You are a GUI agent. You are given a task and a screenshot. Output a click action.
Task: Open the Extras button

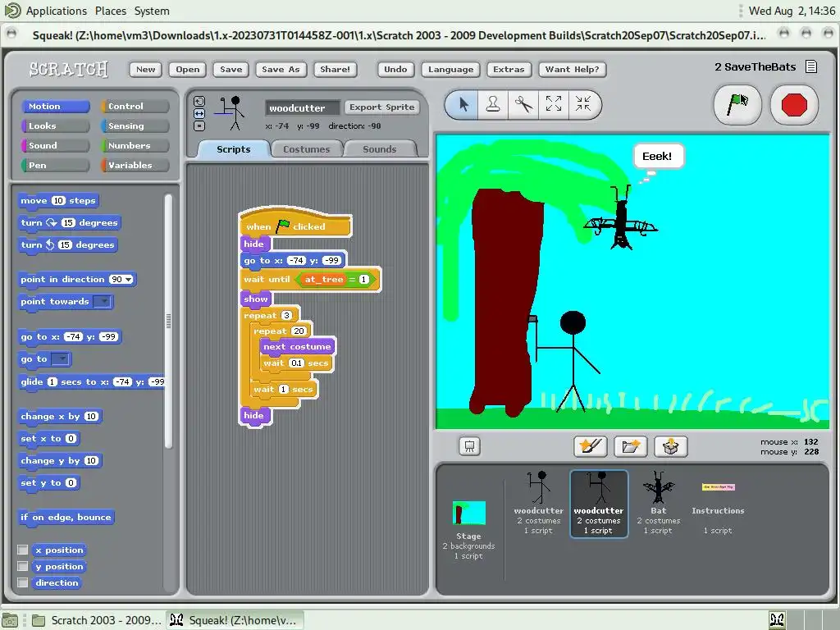[x=509, y=69]
